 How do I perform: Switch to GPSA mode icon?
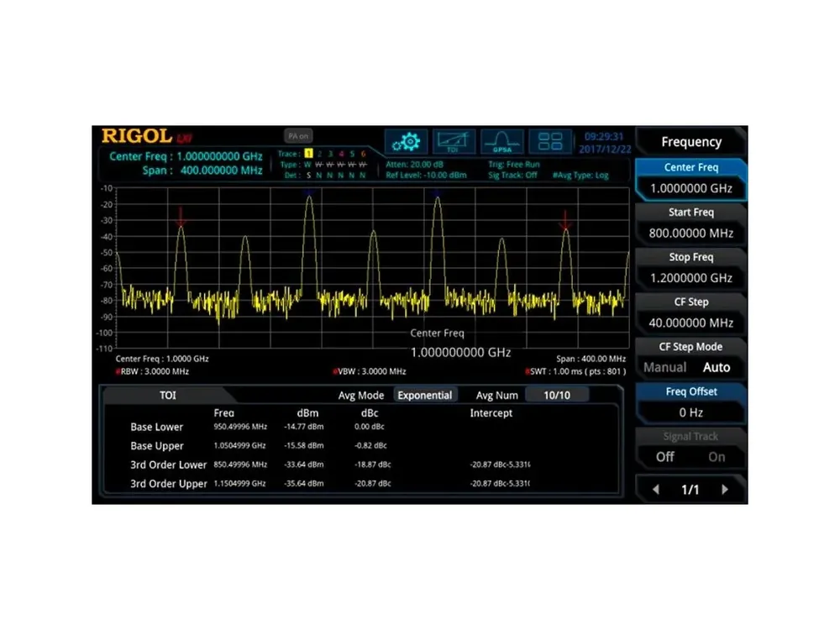click(502, 142)
